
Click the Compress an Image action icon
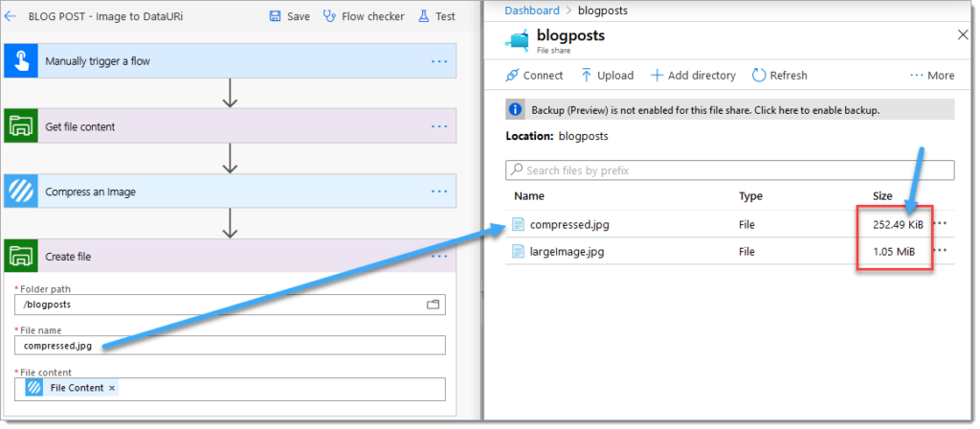(x=21, y=192)
